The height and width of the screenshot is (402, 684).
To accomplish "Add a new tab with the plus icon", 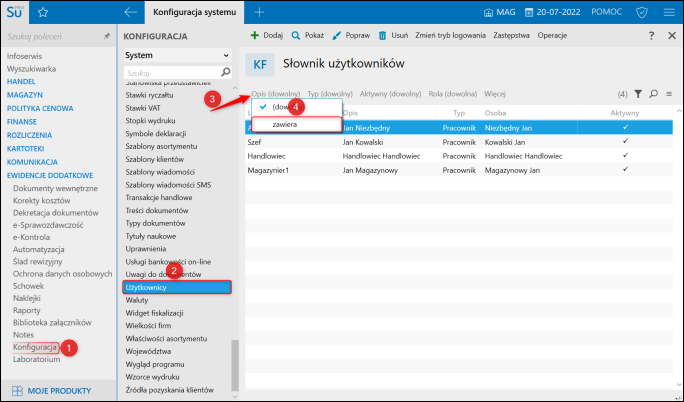I will coord(259,12).
